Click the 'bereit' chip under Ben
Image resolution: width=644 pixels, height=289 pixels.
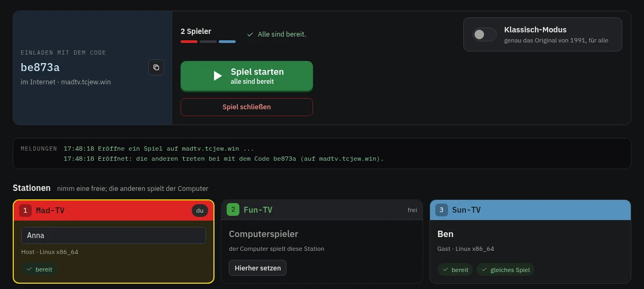455,270
